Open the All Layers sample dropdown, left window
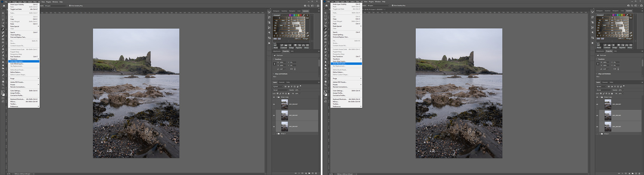 (x=55, y=6)
